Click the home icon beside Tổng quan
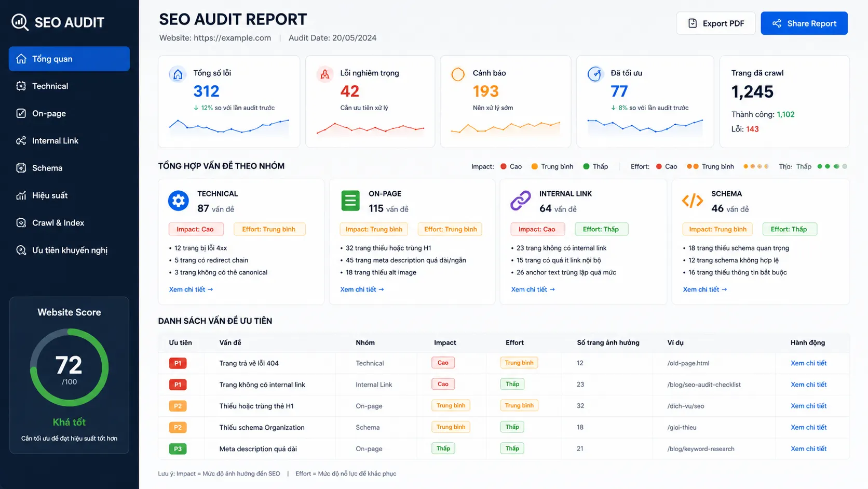This screenshot has height=489, width=868. pyautogui.click(x=21, y=59)
